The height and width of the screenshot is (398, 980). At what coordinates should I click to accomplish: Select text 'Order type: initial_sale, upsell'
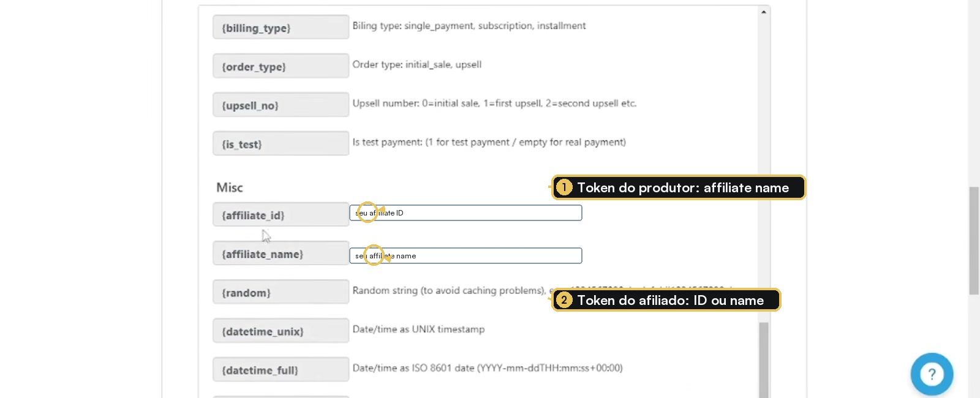(x=417, y=64)
